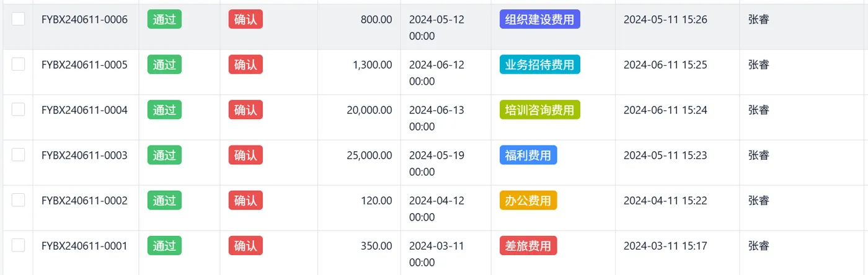Screen dimensions: 868x275
Task: Click 通过 status badge for FYBX240611-0006
Action: pyautogui.click(x=164, y=19)
